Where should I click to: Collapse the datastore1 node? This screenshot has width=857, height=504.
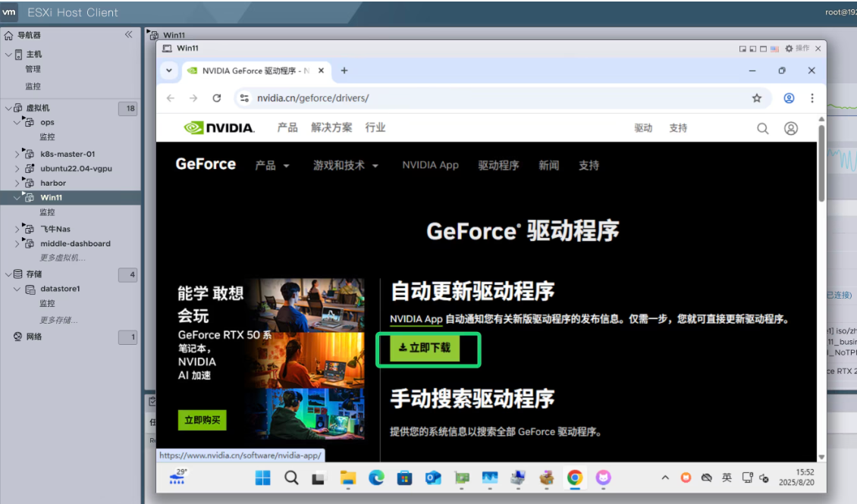click(x=17, y=289)
